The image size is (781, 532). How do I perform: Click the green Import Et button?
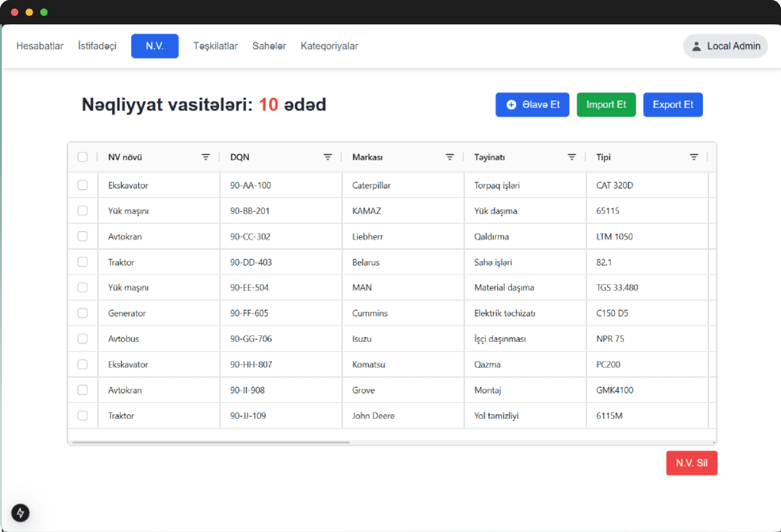(606, 104)
